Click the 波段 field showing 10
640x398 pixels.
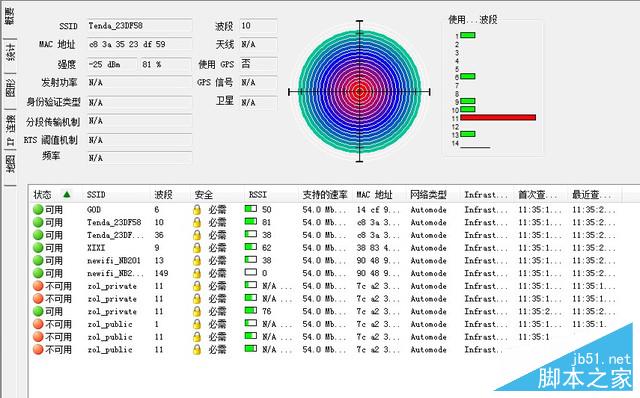pyautogui.click(x=258, y=26)
